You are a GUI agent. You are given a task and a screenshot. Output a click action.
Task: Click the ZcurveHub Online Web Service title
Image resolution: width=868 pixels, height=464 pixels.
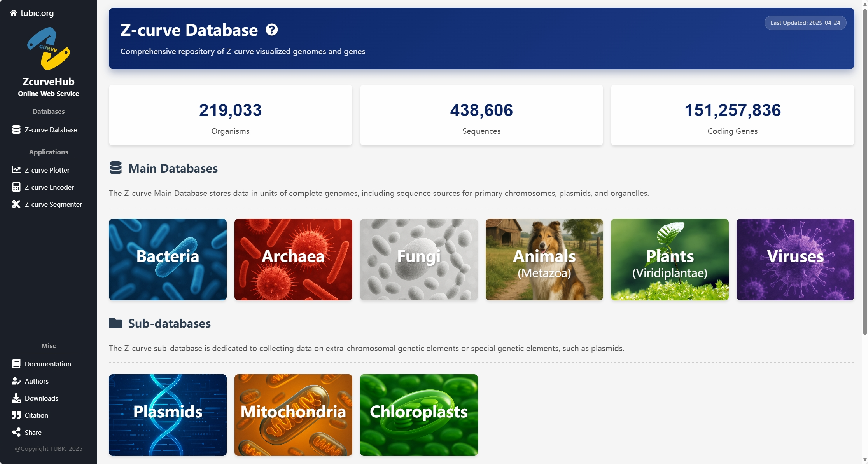49,87
